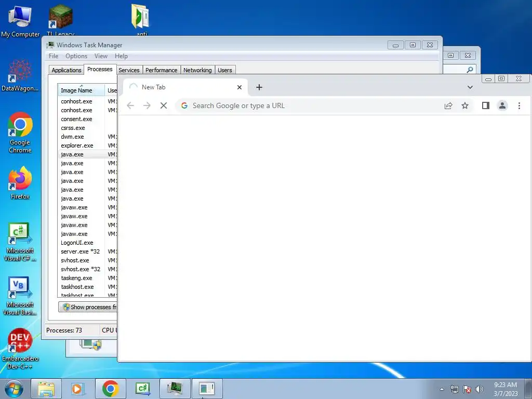Viewport: 532px width, 399px height.
Task: Launch Google Chrome from the desktop shortcut
Action: pos(20,132)
